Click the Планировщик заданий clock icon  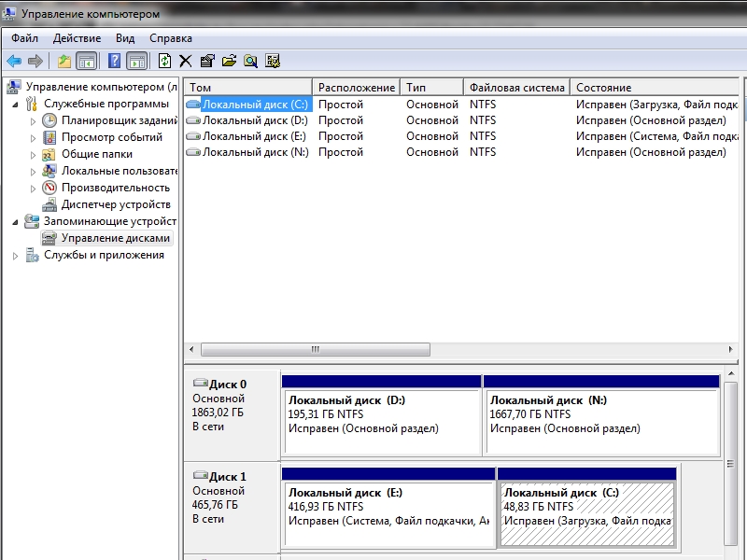(49, 120)
